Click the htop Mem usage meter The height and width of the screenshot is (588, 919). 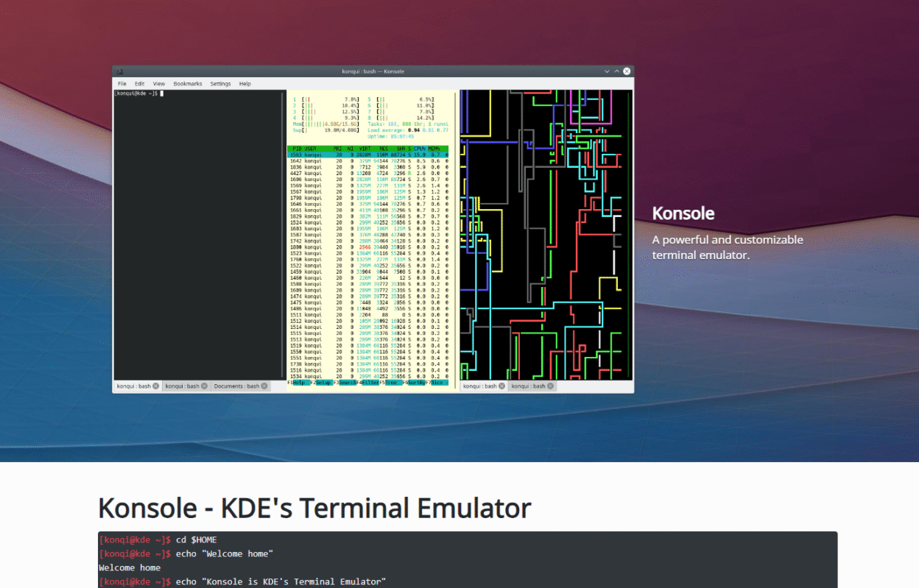[x=325, y=124]
